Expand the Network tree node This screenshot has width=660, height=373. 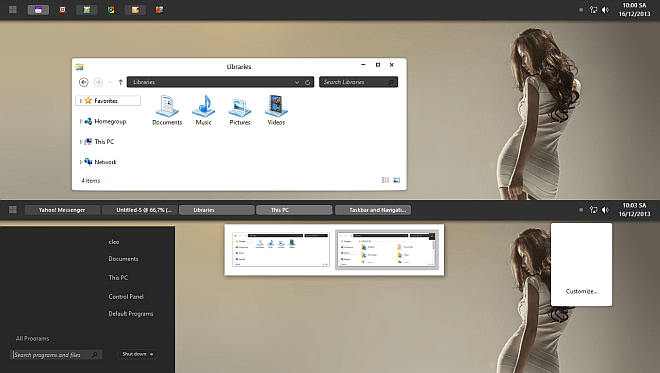pos(80,162)
